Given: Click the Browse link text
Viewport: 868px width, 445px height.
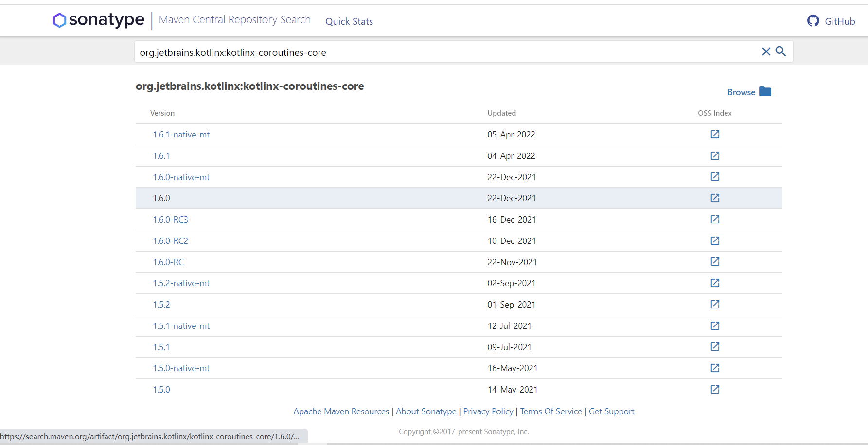Looking at the screenshot, I should 741,92.
